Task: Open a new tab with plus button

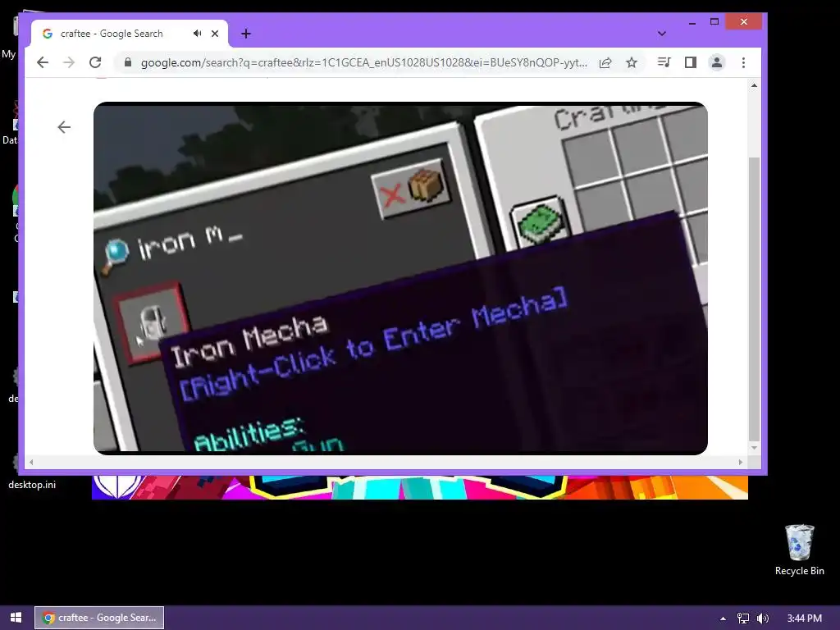Action: [246, 34]
